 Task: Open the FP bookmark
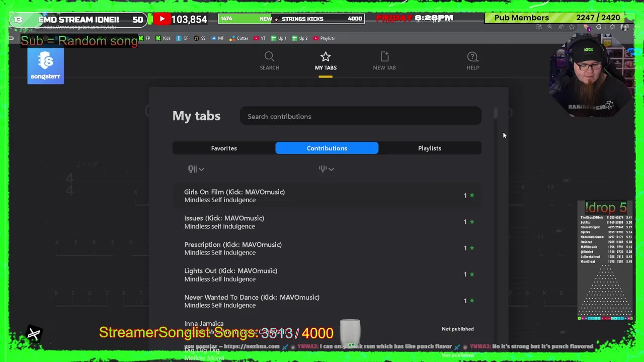coord(144,38)
